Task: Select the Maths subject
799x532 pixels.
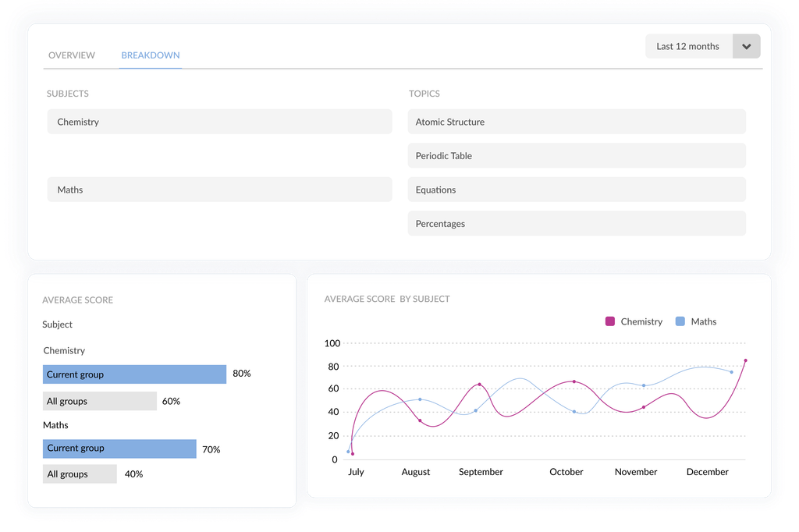Action: click(x=218, y=190)
